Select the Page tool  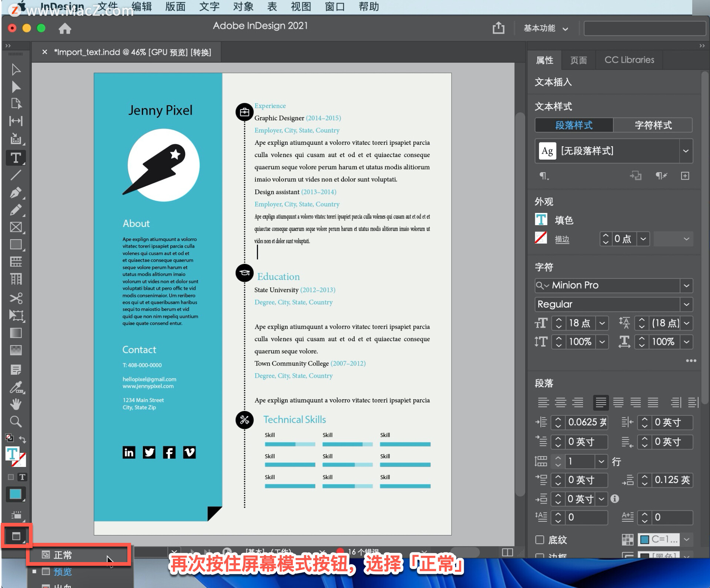[x=16, y=104]
